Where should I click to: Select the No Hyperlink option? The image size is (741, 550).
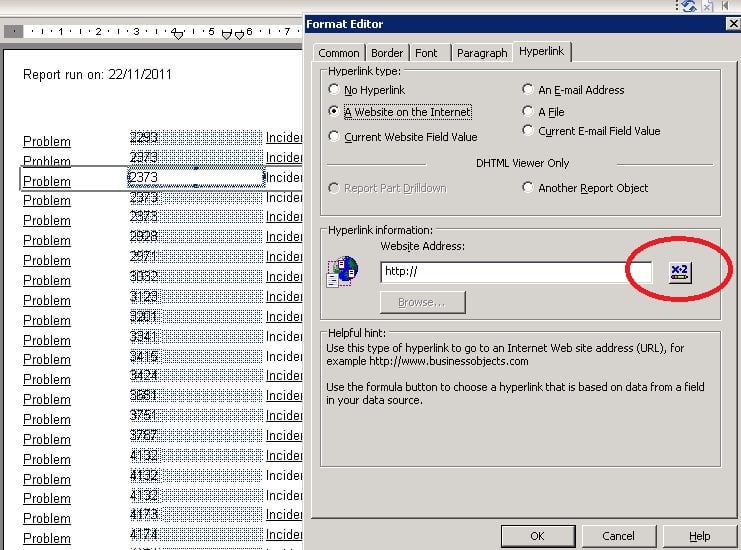pyautogui.click(x=335, y=90)
